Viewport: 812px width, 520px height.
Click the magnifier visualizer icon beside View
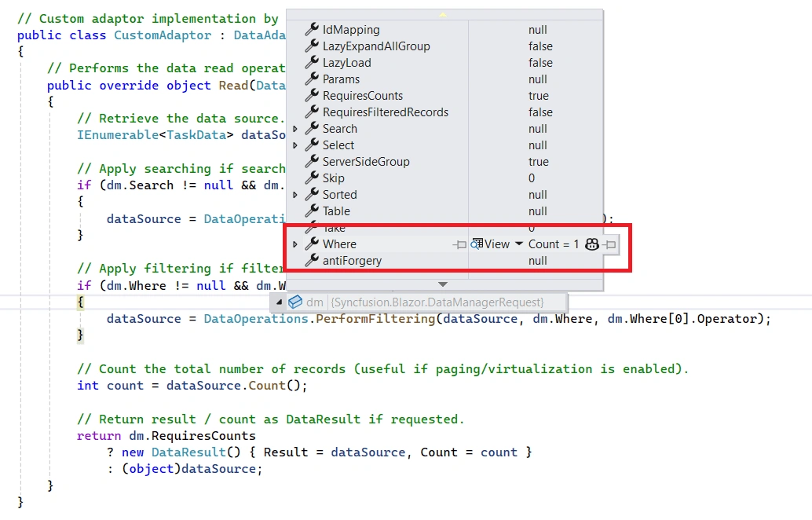click(477, 244)
